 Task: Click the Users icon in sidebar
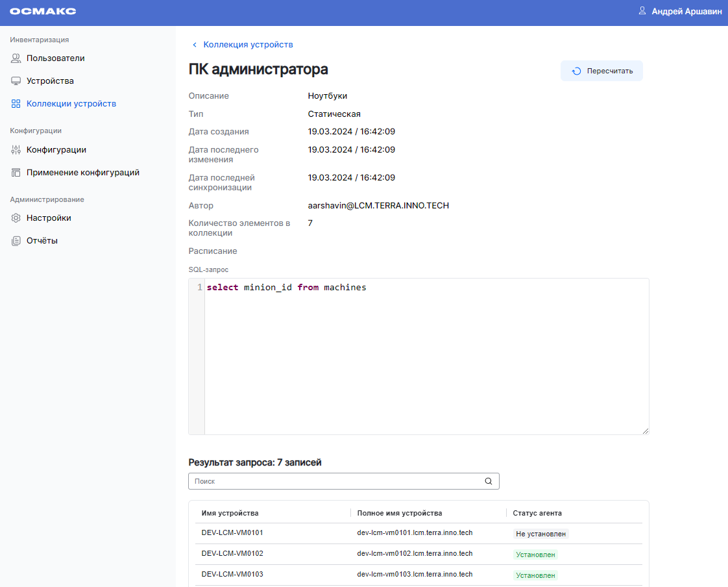click(16, 58)
